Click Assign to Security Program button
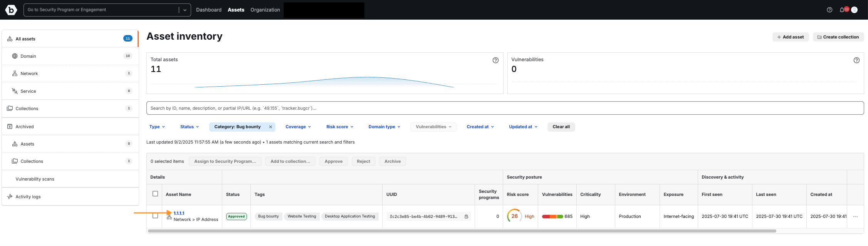 tap(225, 161)
